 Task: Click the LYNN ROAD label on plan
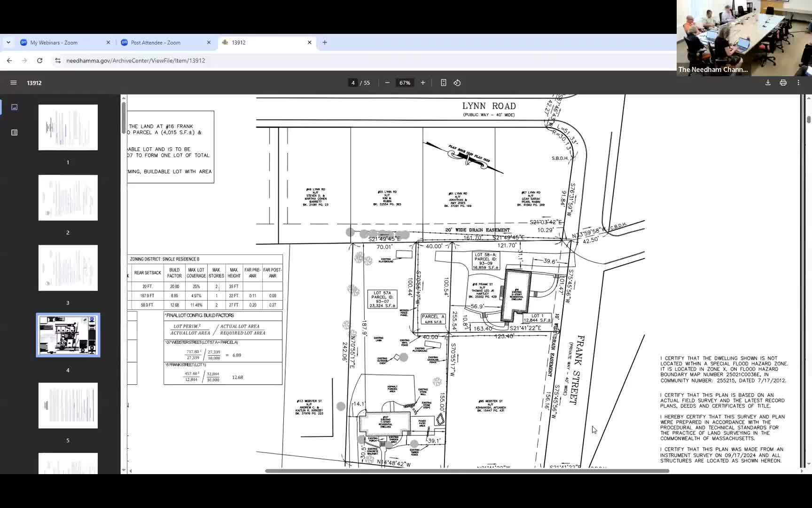[x=489, y=106]
